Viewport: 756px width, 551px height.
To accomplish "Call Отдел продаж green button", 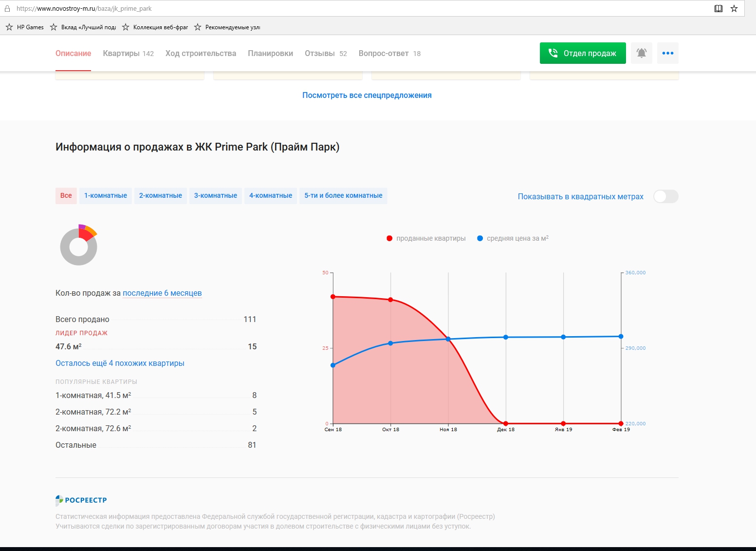I will click(583, 53).
